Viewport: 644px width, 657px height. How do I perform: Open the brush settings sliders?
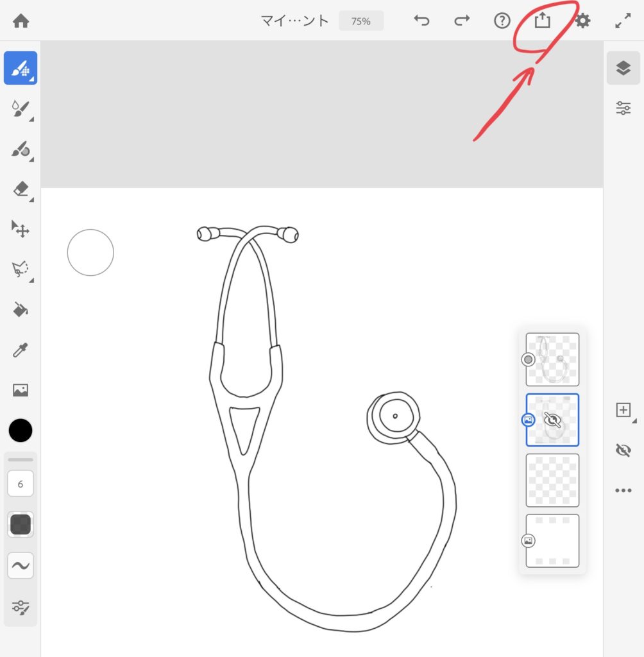pyautogui.click(x=21, y=607)
